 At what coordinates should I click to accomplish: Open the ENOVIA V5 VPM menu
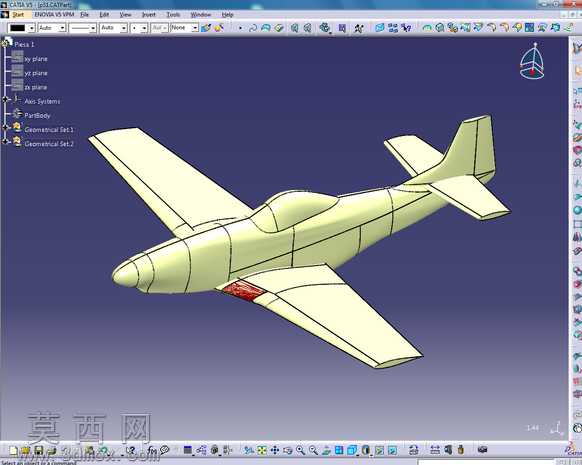54,14
